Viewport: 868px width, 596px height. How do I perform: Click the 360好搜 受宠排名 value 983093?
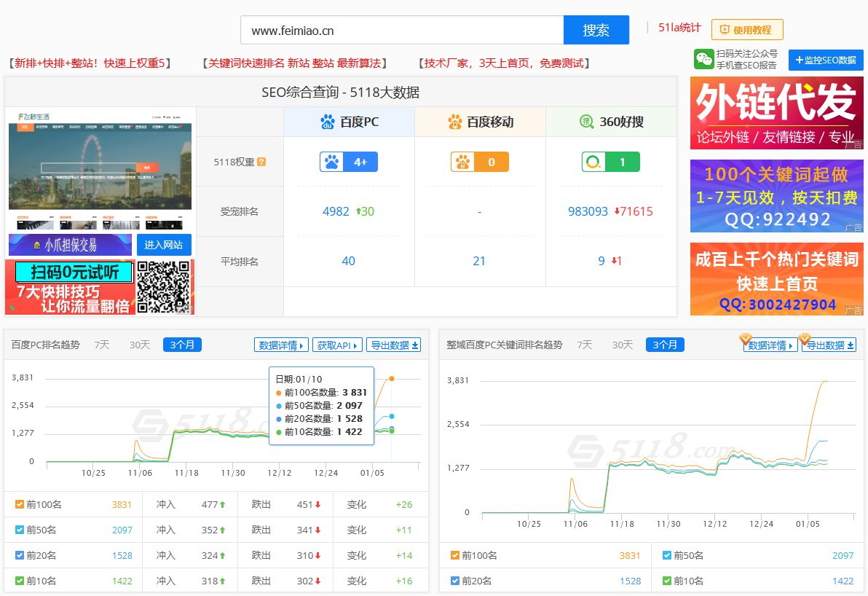pyautogui.click(x=588, y=211)
